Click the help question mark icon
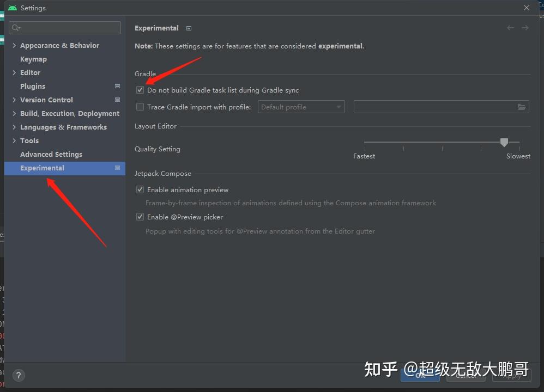This screenshot has height=392, width=544. (x=19, y=375)
